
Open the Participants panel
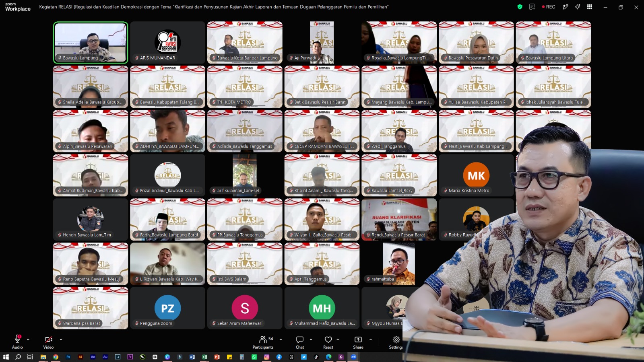[x=263, y=342]
